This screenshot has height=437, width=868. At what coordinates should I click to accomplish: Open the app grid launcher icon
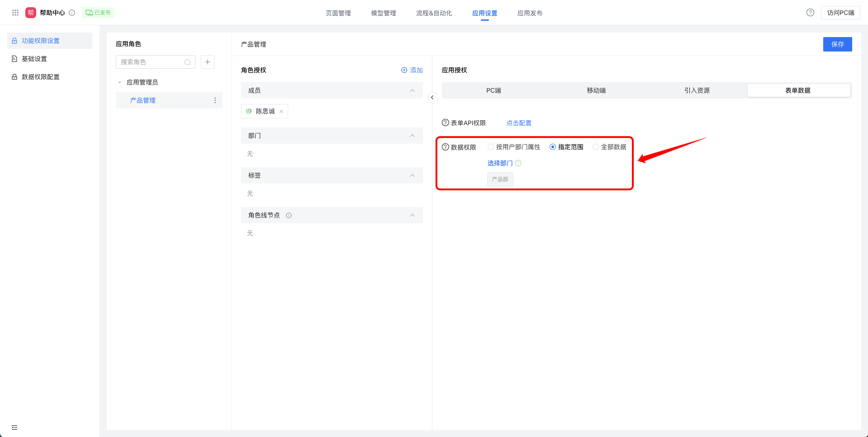[15, 13]
